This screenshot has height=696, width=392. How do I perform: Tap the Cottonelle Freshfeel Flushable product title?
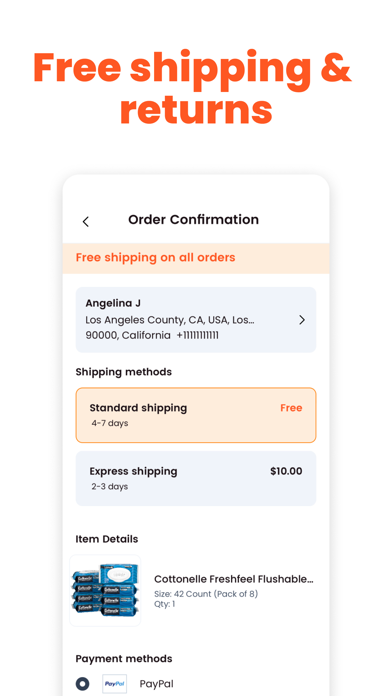tap(234, 579)
